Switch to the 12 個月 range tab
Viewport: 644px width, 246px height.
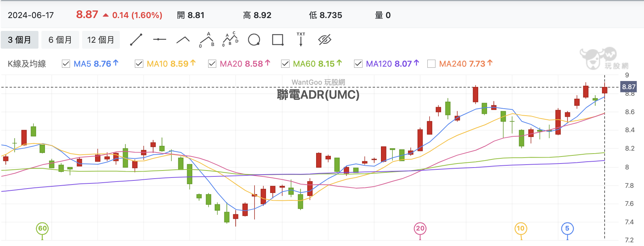pos(101,40)
